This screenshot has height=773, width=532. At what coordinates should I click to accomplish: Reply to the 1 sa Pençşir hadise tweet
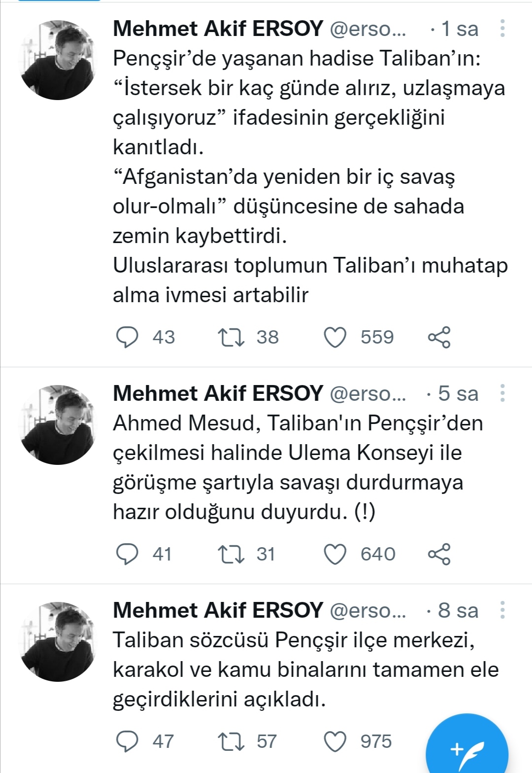(127, 337)
